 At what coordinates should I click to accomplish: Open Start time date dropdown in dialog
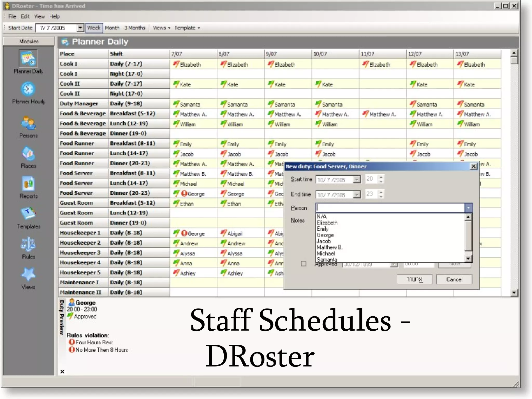coord(357,179)
